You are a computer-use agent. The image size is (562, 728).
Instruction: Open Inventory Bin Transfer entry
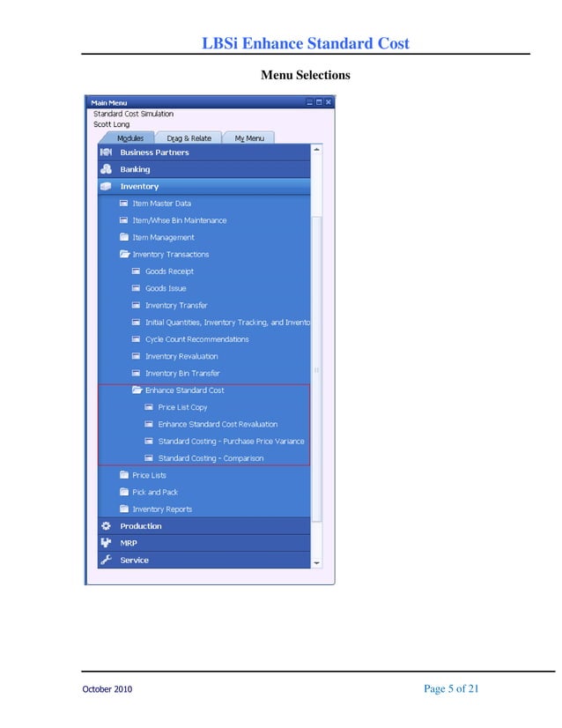pyautogui.click(x=182, y=374)
